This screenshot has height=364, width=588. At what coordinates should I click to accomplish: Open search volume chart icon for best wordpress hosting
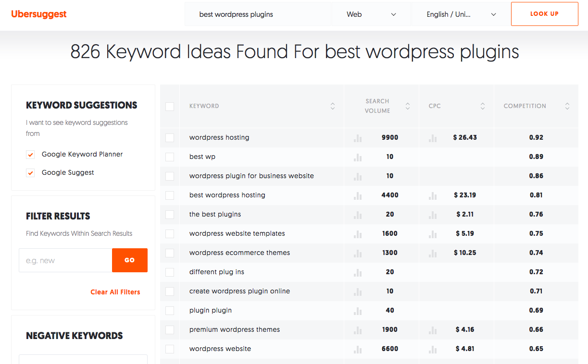click(x=358, y=195)
